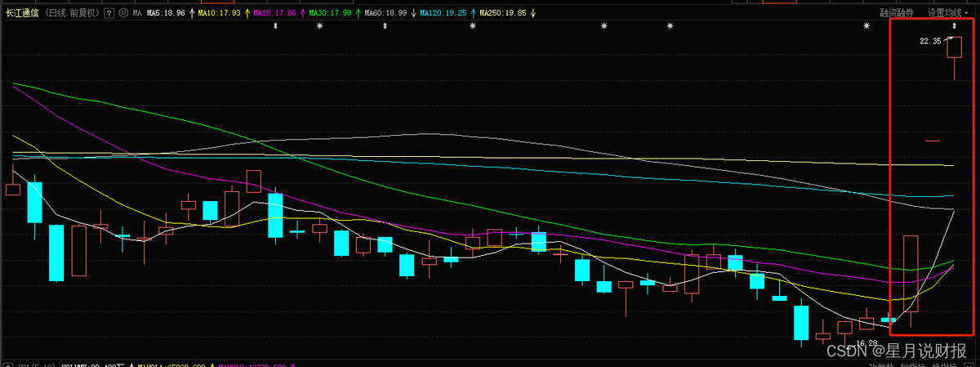Click the 融资融券 link
Image resolution: width=980 pixels, height=367 pixels.
click(898, 13)
